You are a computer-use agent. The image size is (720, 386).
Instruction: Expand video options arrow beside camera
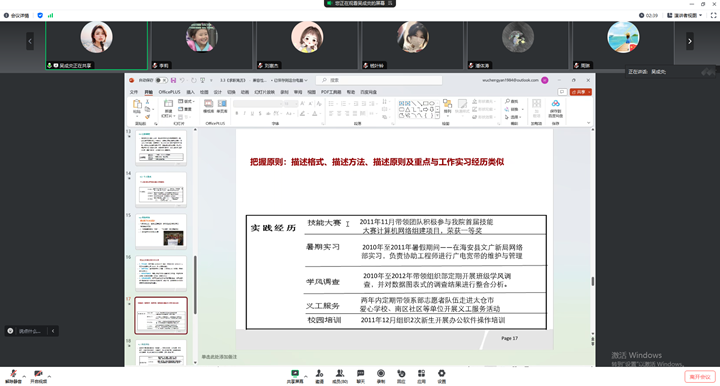(49, 376)
